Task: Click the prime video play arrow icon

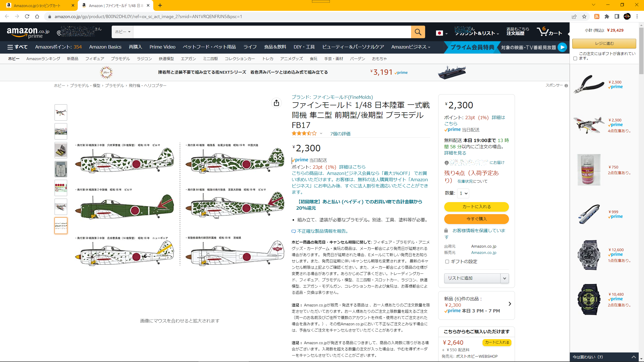Action: (x=562, y=47)
